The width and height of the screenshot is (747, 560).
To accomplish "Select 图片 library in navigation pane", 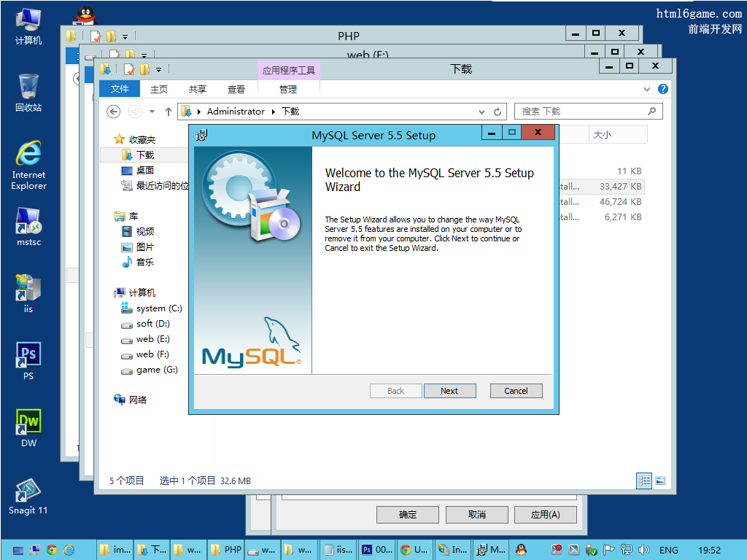I will (x=145, y=246).
